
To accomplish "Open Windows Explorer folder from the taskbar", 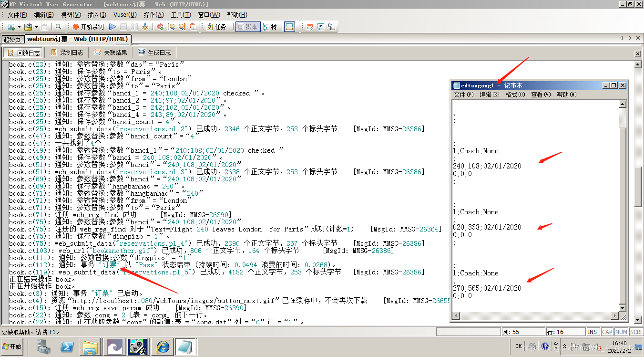I will point(90,347).
